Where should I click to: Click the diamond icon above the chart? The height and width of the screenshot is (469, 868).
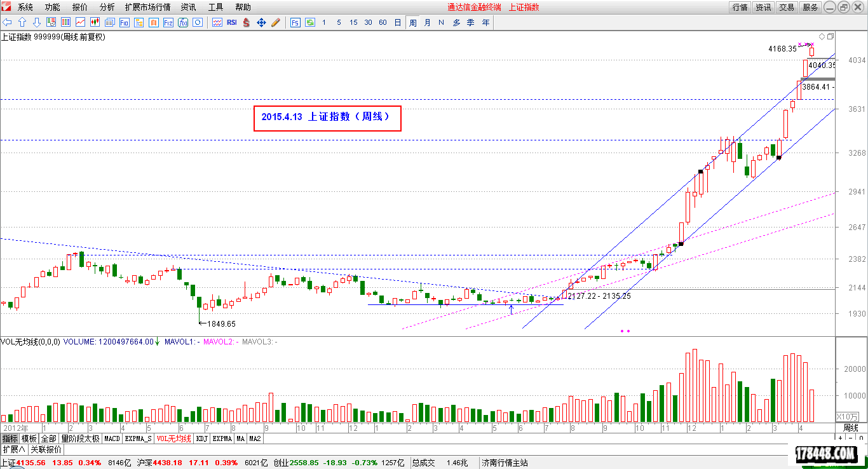(x=822, y=36)
